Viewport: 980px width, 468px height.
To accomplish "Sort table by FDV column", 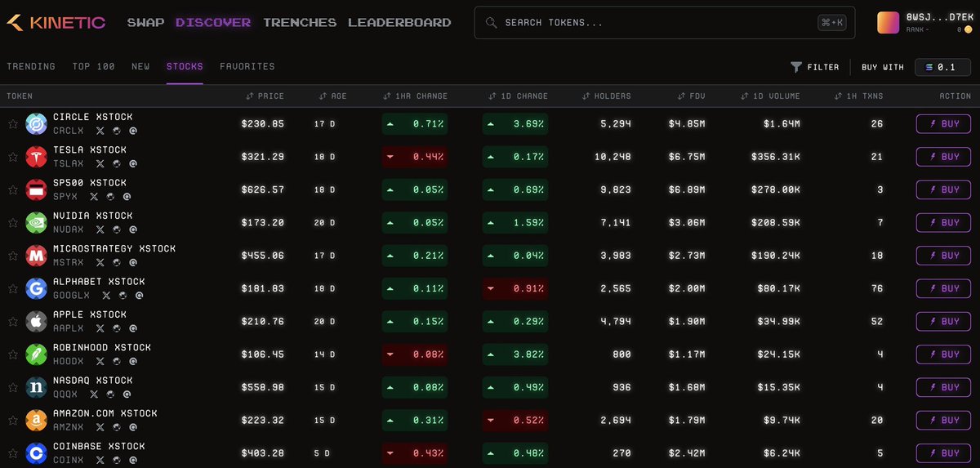I will click(x=691, y=96).
